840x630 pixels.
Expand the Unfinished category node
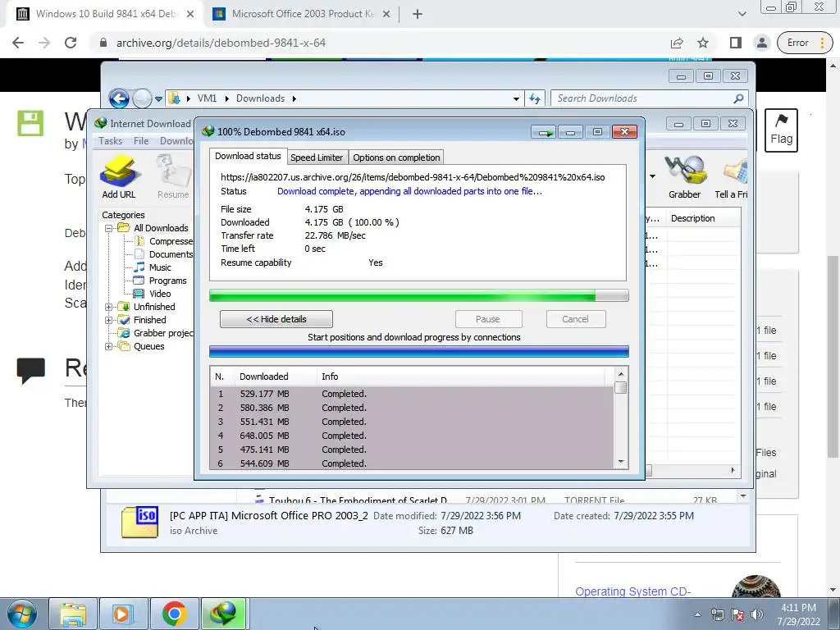click(x=109, y=307)
